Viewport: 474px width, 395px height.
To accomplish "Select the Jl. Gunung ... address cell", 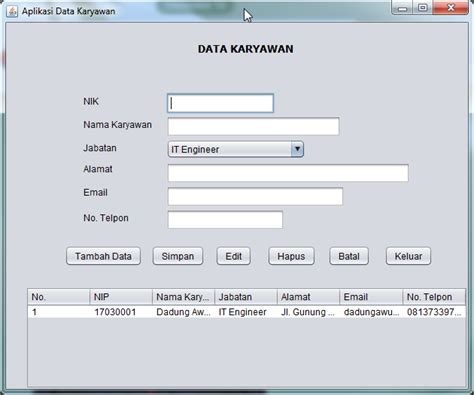I will pos(308,312).
